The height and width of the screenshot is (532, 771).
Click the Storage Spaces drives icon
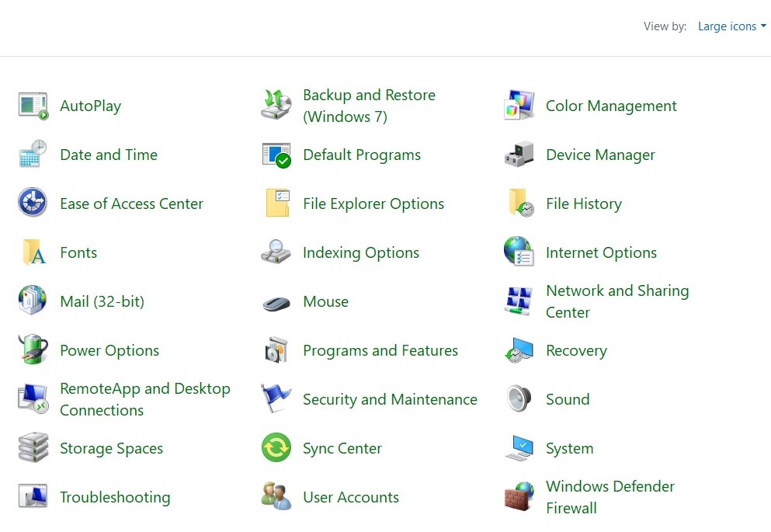coord(33,447)
